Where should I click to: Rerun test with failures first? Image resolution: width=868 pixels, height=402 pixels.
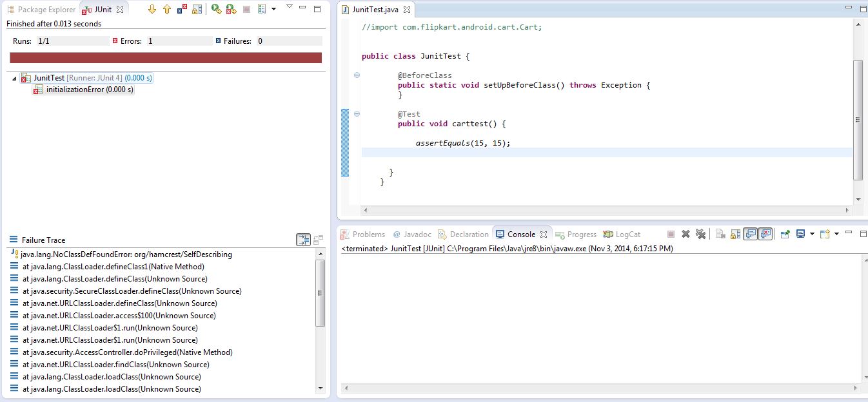pos(231,9)
